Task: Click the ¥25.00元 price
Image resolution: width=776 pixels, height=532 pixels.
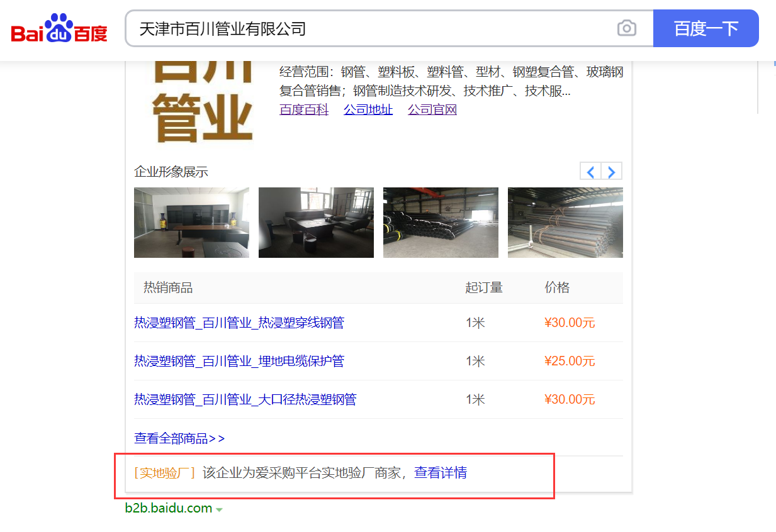Action: point(570,361)
